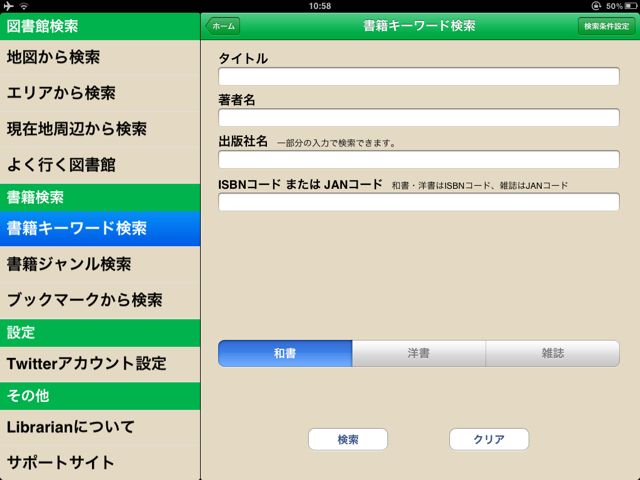
Task: Tap the 図書館検索 section header
Action: [x=100, y=26]
